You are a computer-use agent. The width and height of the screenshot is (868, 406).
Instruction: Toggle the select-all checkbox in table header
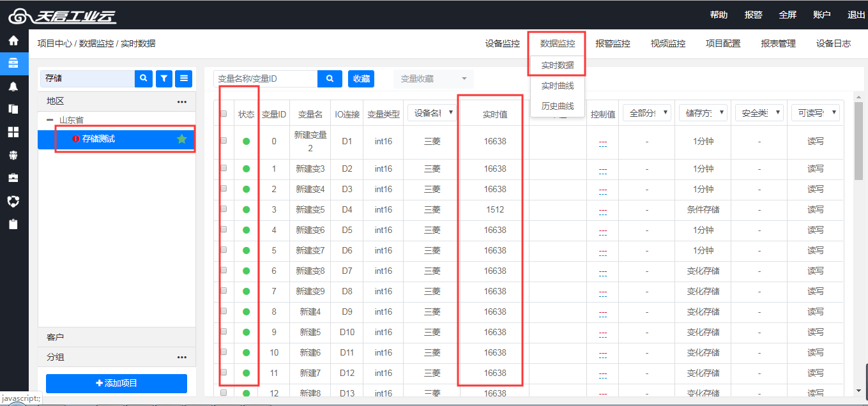click(x=224, y=114)
